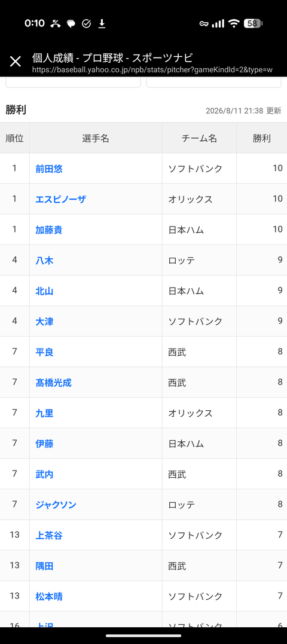287x644 pixels.
Task: Tap the 松本晴 player link
Action: coord(49,596)
